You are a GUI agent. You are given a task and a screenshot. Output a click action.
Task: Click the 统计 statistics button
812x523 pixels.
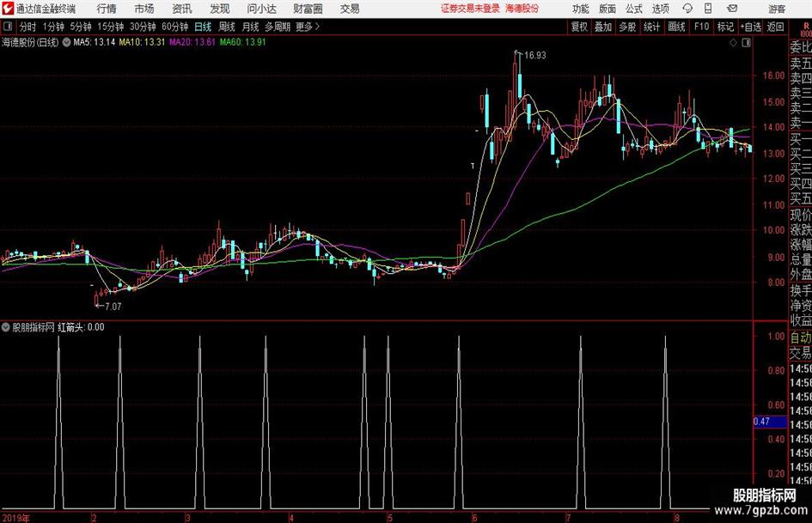[651, 27]
